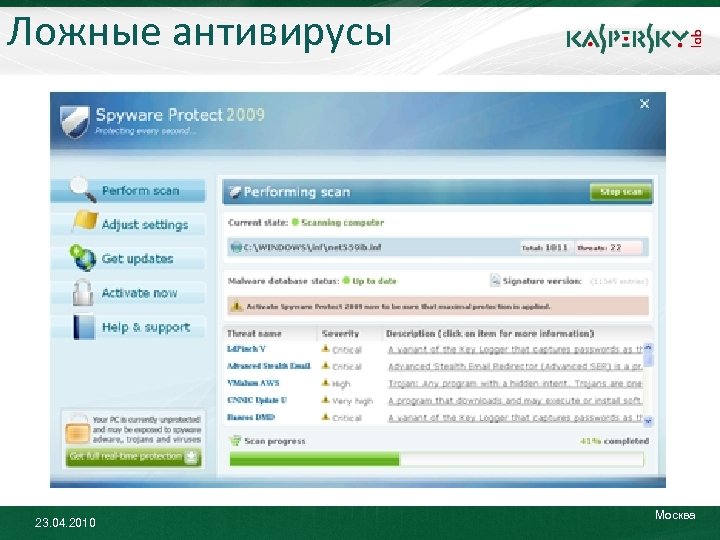Image resolution: width=720 pixels, height=540 pixels.
Task: Click the globe Get updates icon
Action: click(x=83, y=258)
